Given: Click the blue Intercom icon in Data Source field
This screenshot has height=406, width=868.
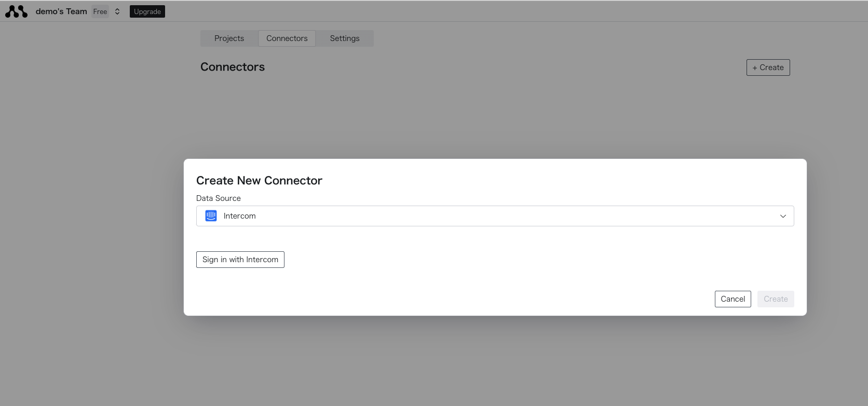Looking at the screenshot, I should pyautogui.click(x=211, y=215).
